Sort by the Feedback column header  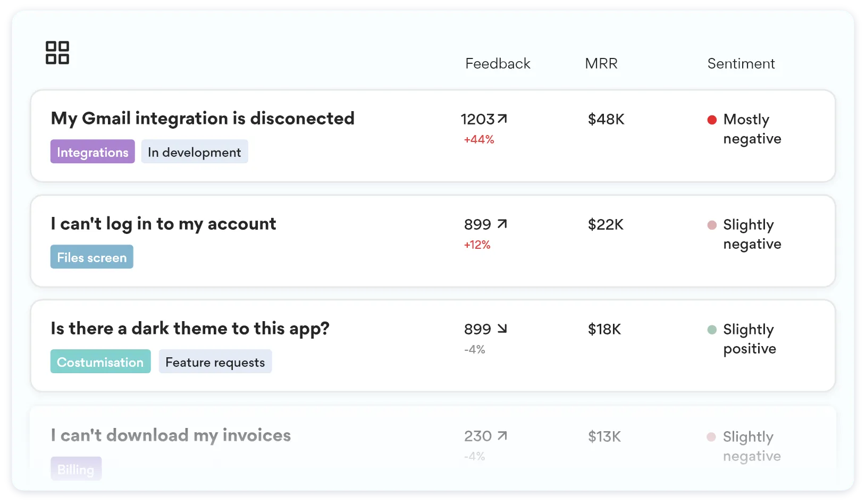[x=498, y=63]
